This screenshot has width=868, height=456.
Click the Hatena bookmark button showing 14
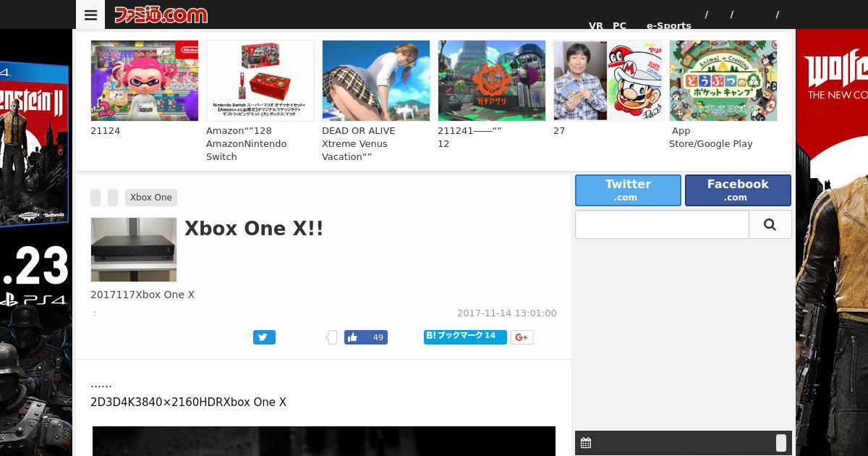coord(465,337)
